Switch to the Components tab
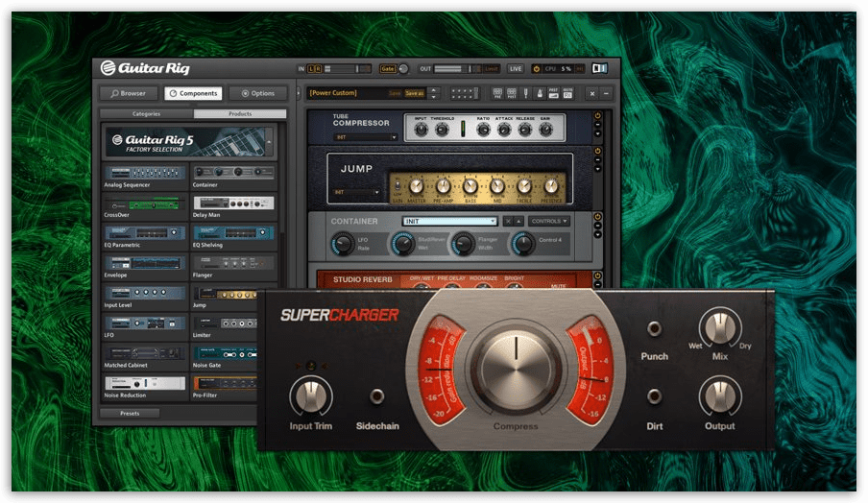 193,93
